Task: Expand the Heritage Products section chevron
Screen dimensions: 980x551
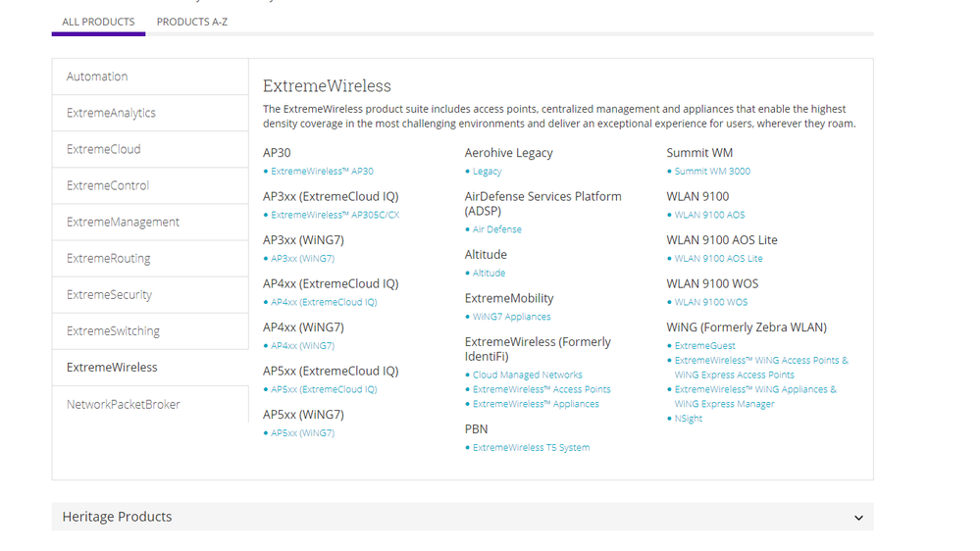Action: click(x=858, y=518)
